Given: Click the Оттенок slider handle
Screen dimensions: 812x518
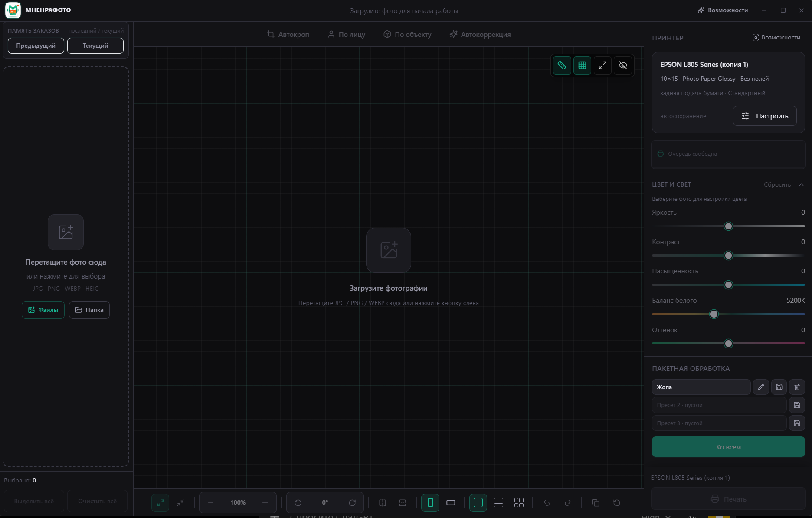Looking at the screenshot, I should click(729, 344).
